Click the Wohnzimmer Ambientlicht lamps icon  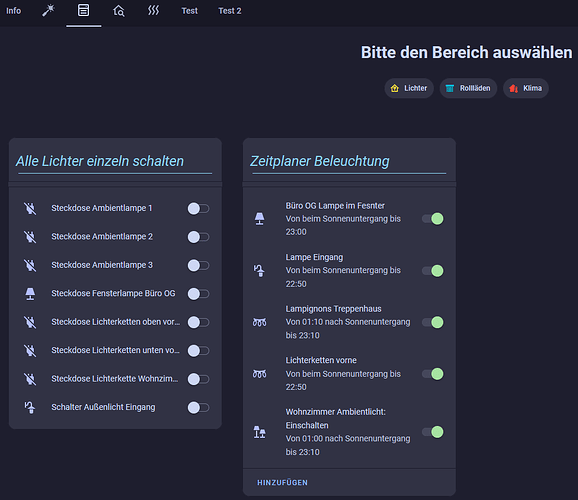(x=260, y=432)
